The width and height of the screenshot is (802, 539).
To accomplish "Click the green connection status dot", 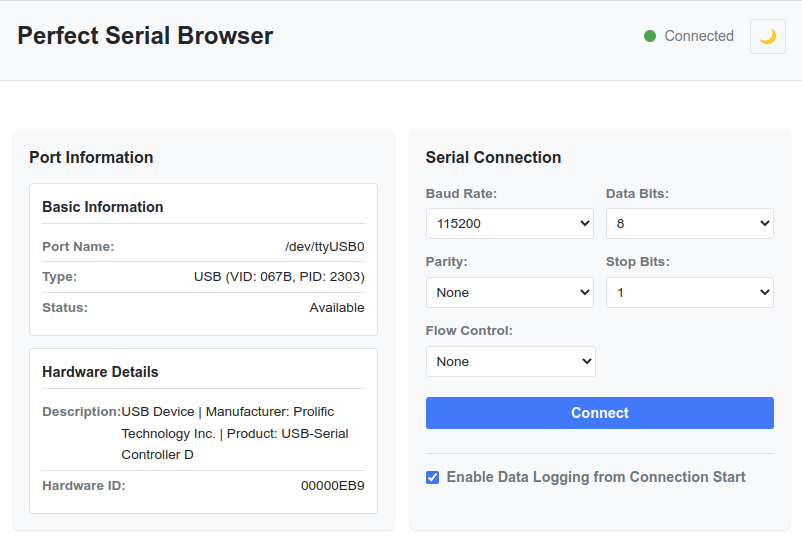I will (650, 36).
